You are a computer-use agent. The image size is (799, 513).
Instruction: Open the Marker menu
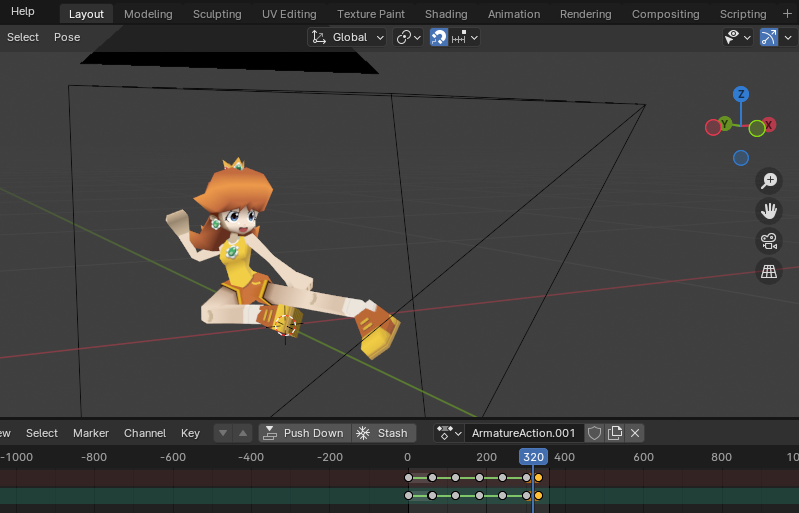click(91, 433)
